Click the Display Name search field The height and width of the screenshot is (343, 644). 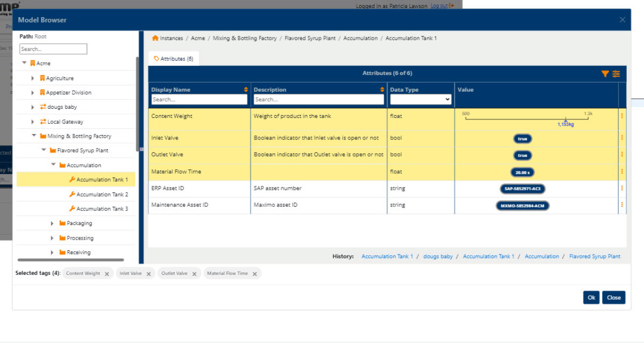(199, 99)
